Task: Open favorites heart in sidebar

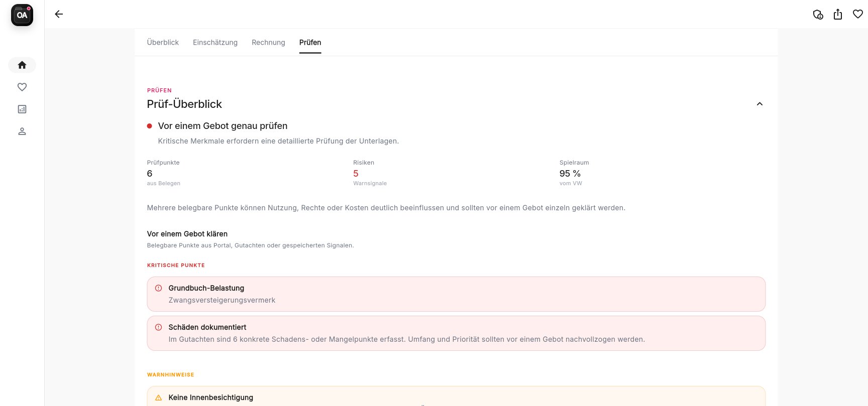Action: (22, 87)
